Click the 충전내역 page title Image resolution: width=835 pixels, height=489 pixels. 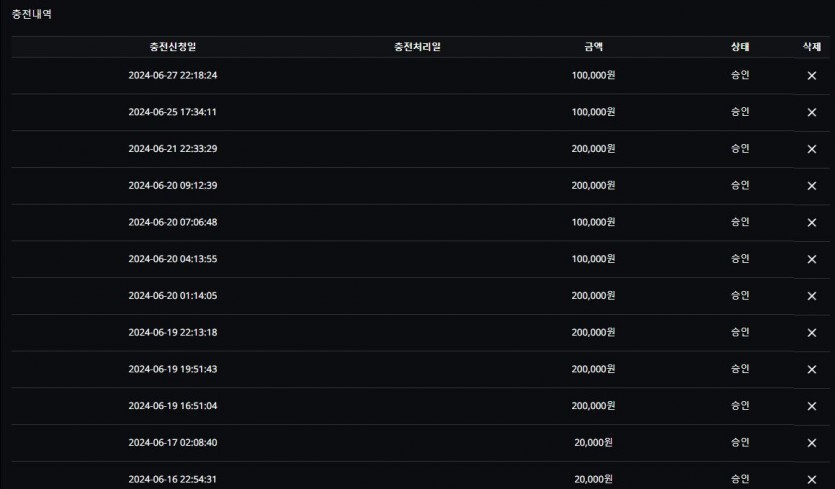(x=31, y=14)
